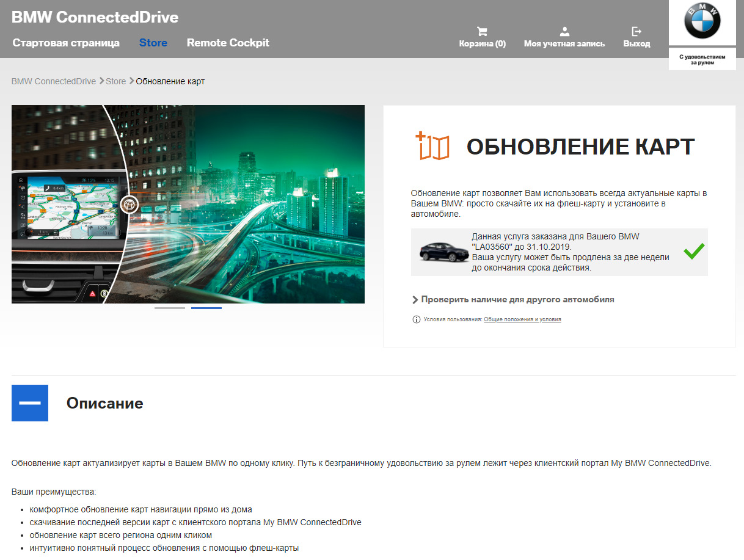Open the shopping cart icon

pos(482,31)
